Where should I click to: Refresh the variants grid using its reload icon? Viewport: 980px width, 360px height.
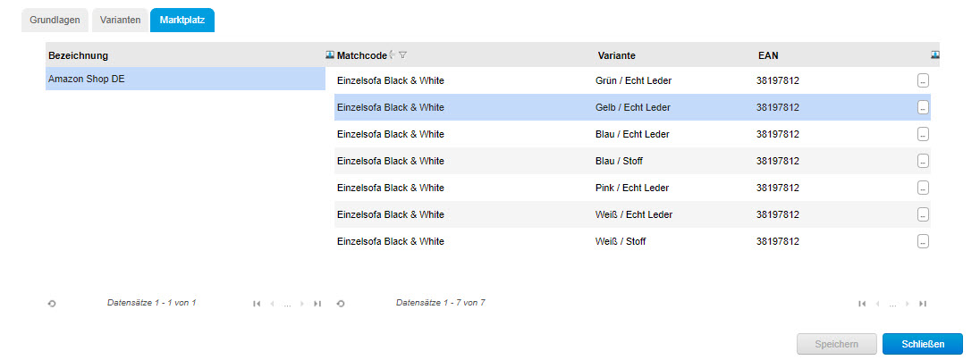[341, 304]
